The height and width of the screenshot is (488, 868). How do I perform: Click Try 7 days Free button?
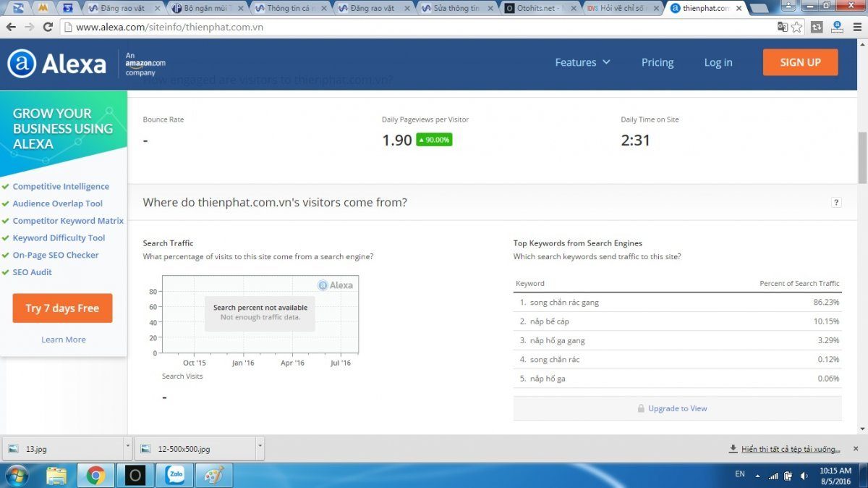(x=62, y=308)
